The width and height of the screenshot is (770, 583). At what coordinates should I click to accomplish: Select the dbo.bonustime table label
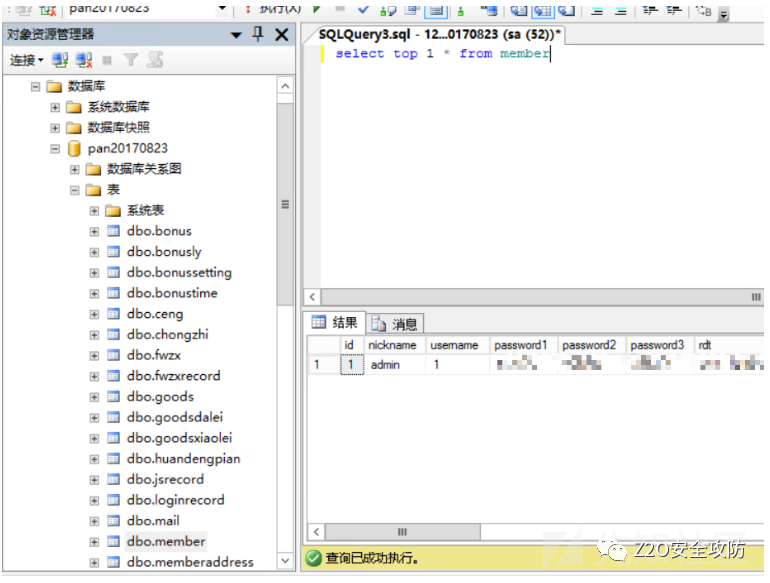pyautogui.click(x=172, y=293)
